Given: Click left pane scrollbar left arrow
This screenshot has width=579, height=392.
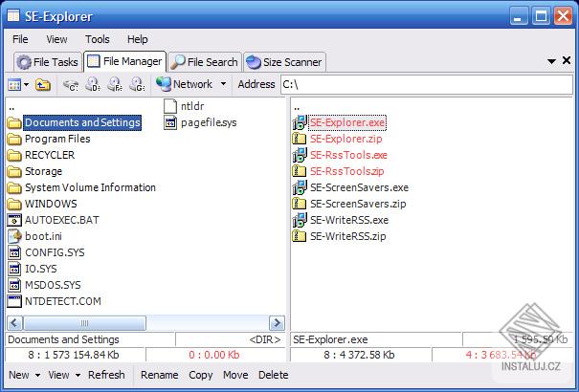Looking at the screenshot, I should 14,323.
